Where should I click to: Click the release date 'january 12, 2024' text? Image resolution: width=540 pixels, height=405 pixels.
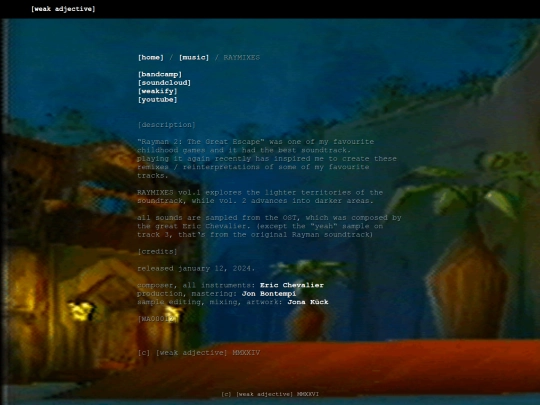[216, 268]
